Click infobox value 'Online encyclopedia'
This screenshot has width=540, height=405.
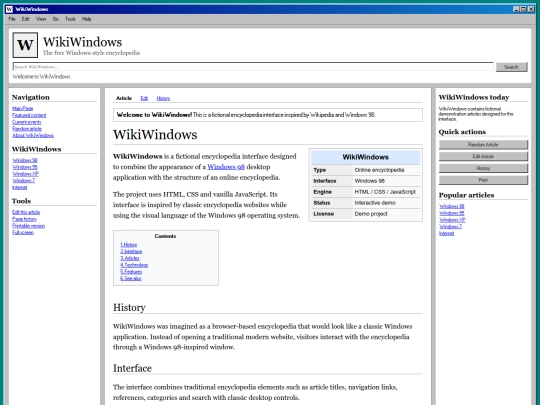pos(380,170)
